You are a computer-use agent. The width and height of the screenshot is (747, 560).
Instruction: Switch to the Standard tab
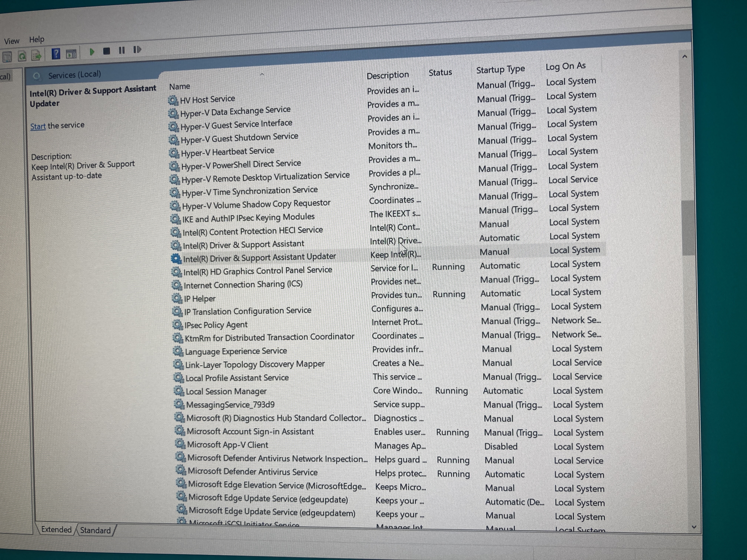coord(95,530)
